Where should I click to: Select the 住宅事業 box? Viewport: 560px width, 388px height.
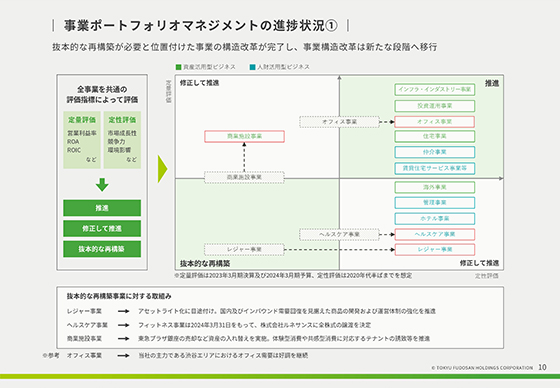click(435, 136)
